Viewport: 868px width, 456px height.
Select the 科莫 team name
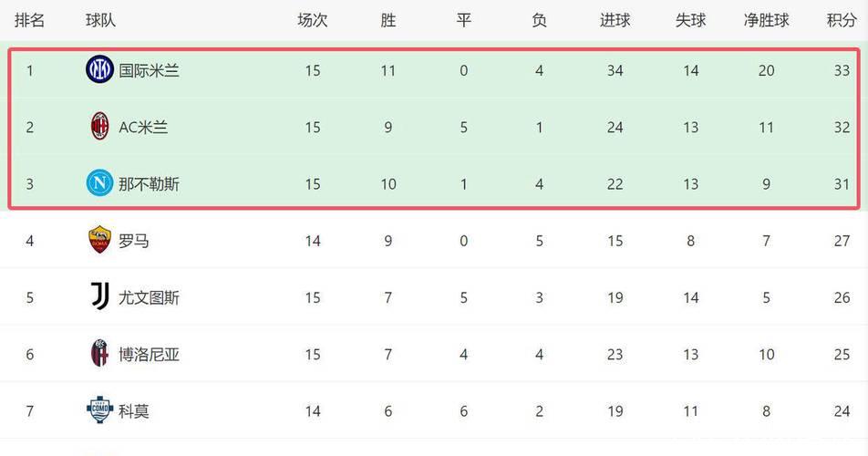tap(134, 410)
